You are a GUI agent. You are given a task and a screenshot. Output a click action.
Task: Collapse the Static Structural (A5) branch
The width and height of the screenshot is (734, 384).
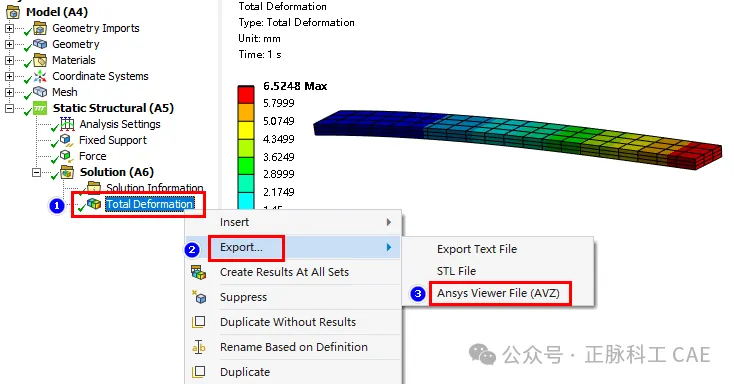tap(9, 108)
